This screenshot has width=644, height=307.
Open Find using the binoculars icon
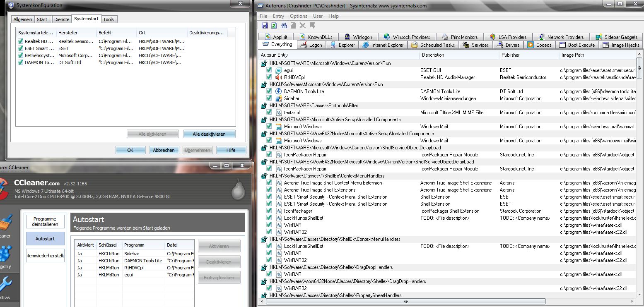tap(284, 26)
